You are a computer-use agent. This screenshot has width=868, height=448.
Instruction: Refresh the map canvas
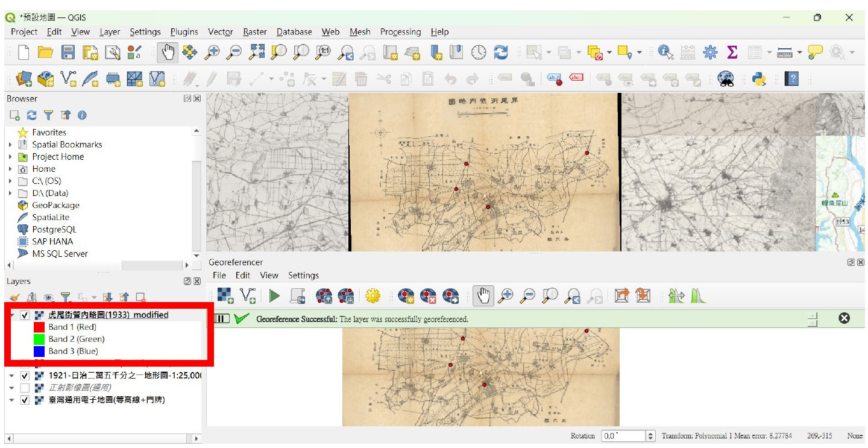(501, 53)
